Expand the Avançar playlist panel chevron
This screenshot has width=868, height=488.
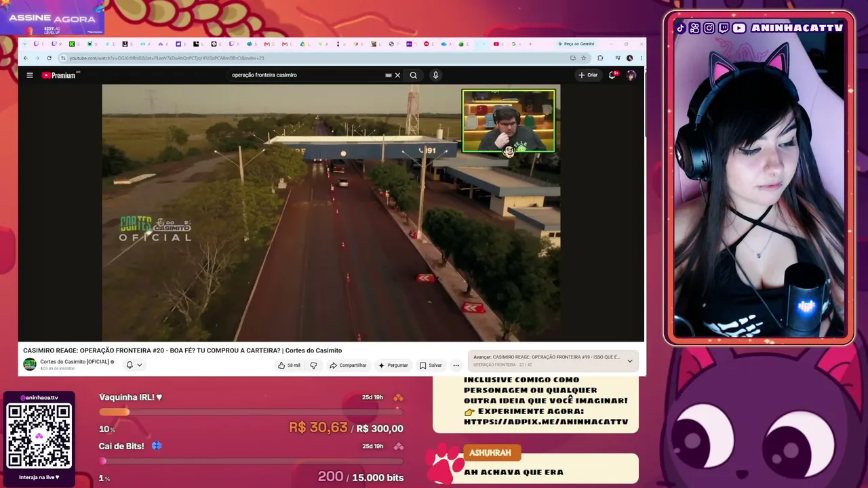tap(629, 361)
